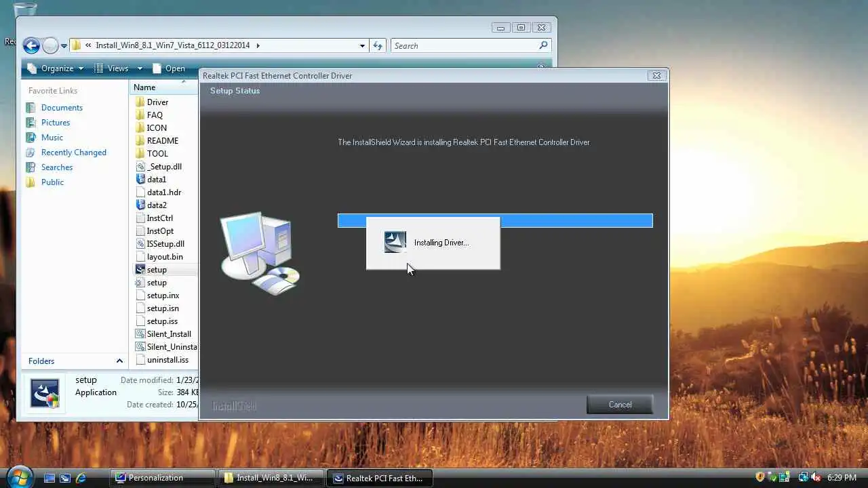Click the setup preview icon in details pane
This screenshot has height=488, width=868.
point(45,393)
